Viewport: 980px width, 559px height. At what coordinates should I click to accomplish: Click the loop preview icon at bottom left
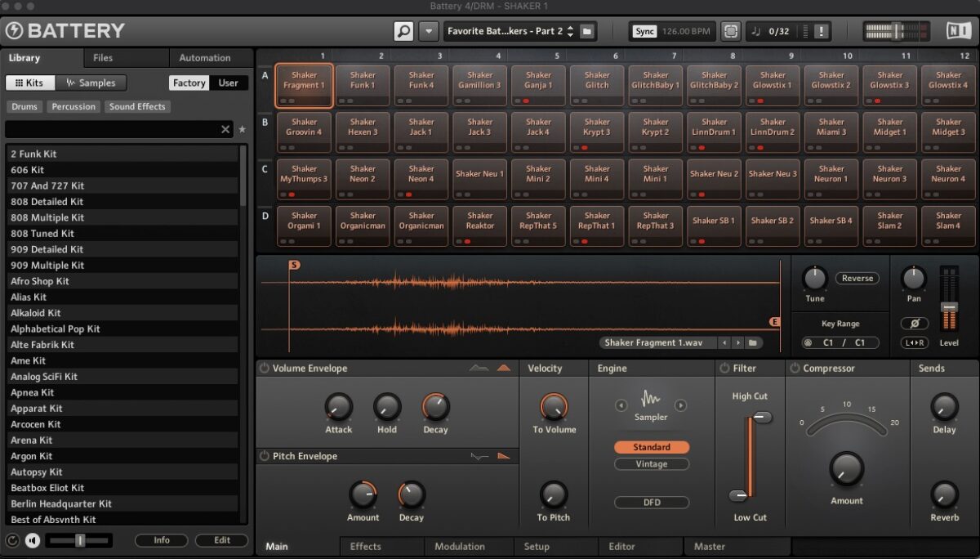[12, 540]
